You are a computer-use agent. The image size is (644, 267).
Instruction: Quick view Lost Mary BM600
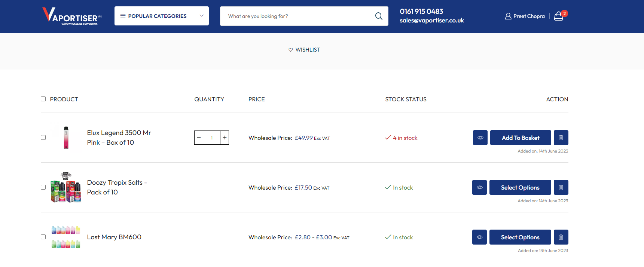[x=479, y=237]
